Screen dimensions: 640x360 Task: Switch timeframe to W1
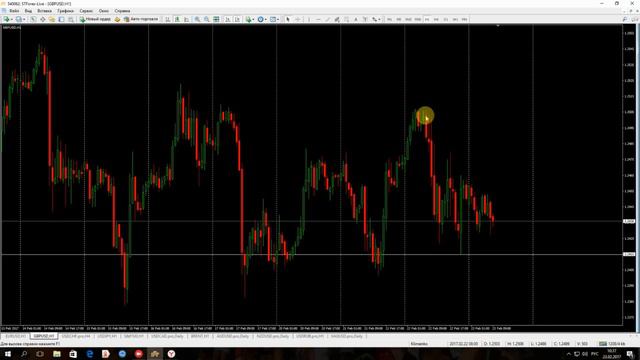(x=455, y=19)
